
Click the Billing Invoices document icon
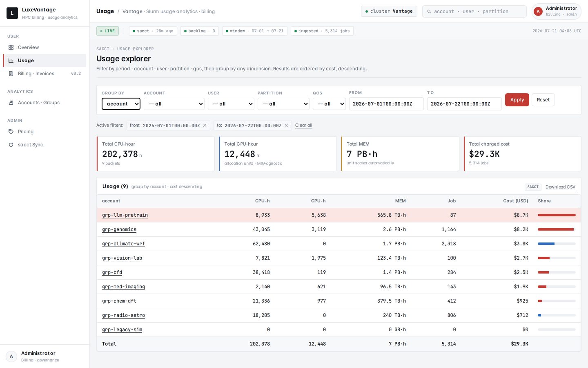click(11, 74)
